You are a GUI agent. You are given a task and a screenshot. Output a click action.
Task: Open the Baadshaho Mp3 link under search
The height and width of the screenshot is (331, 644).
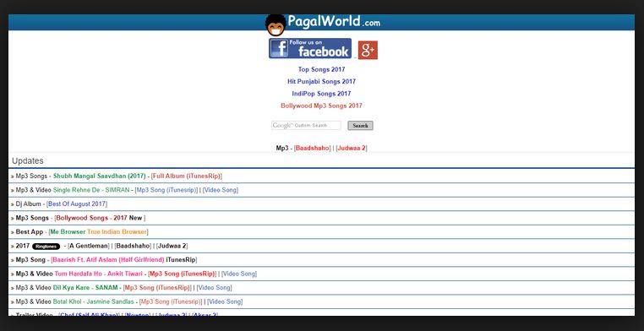coord(313,148)
